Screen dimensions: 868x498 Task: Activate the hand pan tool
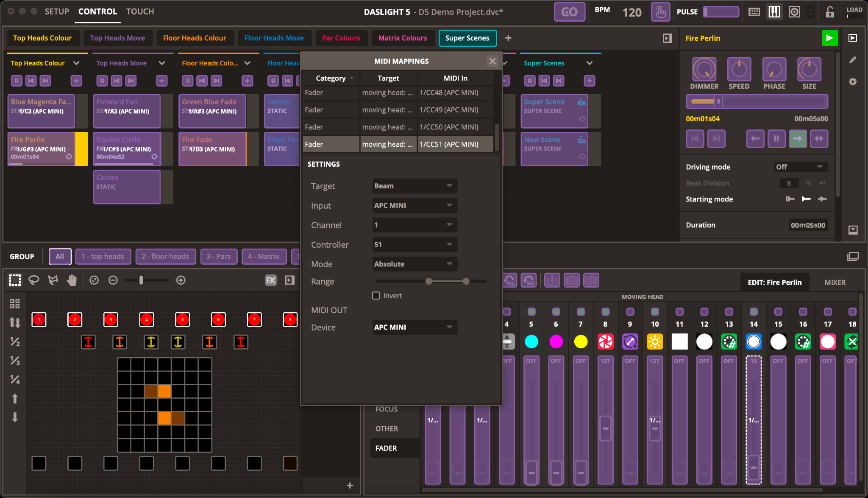(x=72, y=280)
